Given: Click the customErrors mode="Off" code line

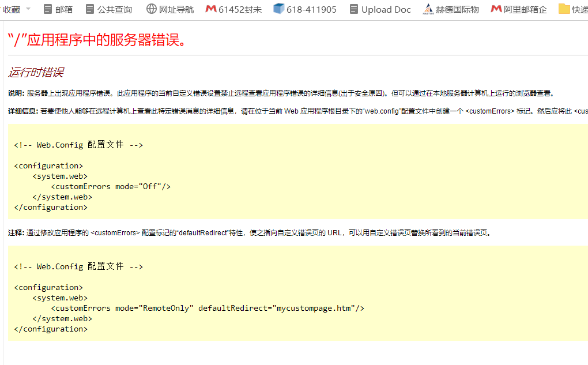Looking at the screenshot, I should pos(111,186).
